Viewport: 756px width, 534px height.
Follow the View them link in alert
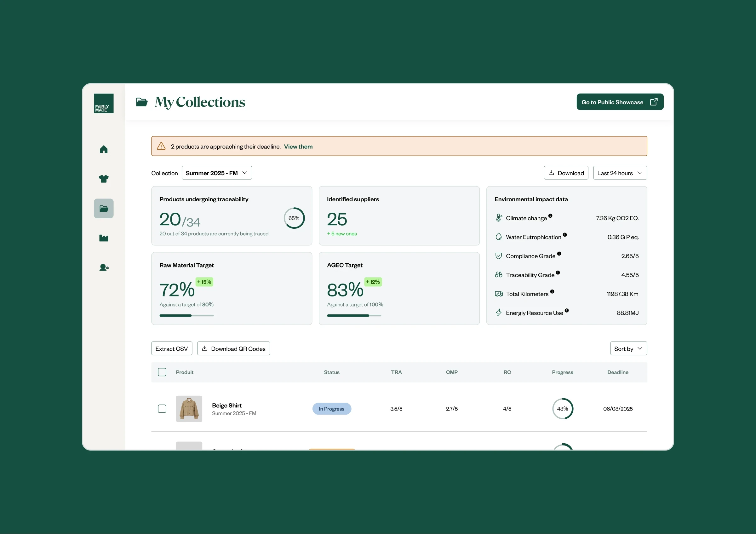[298, 146]
